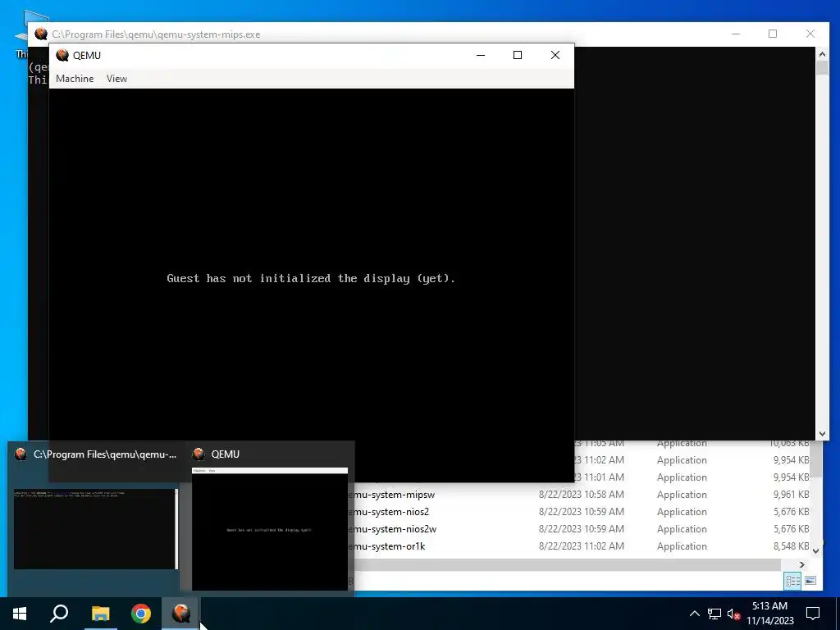Switch Explorer to Large icons view
The height and width of the screenshot is (630, 840).
pyautogui.click(x=810, y=581)
